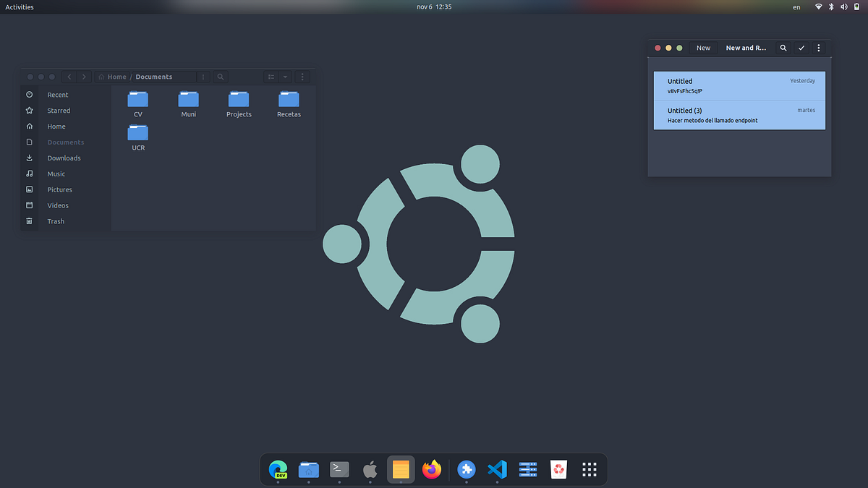Select Downloads in the sidebar
Image resolution: width=868 pixels, height=488 pixels.
[x=66, y=158]
